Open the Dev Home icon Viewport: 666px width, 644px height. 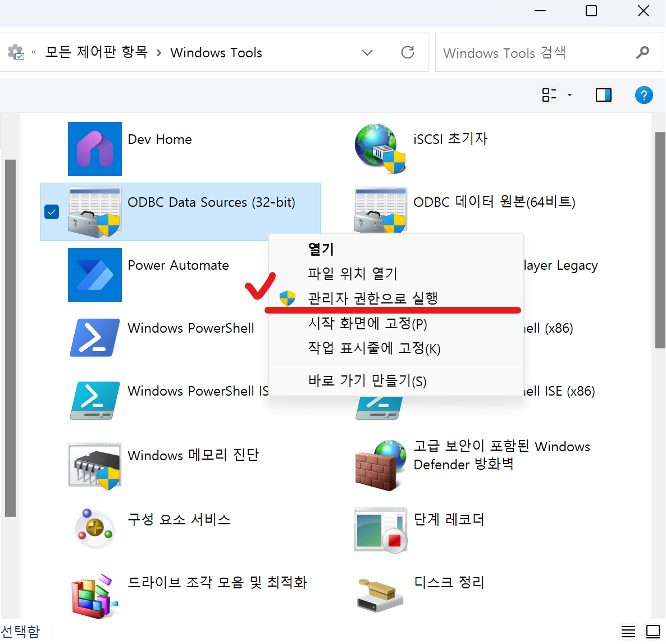click(95, 149)
